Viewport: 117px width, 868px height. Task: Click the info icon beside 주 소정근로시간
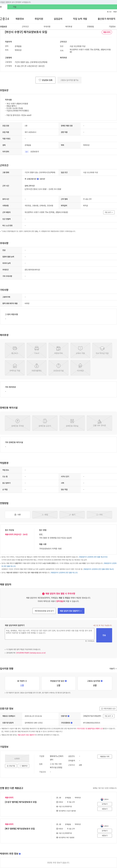(38, 179)
